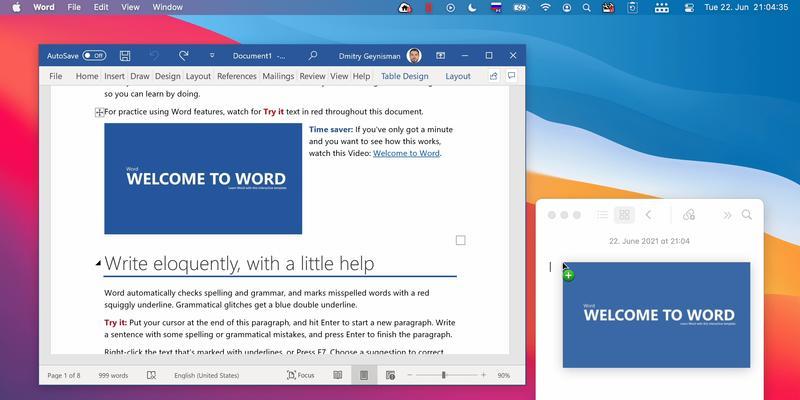The image size is (800, 400).
Task: Click 'English (United States)' language in status bar
Action: click(x=207, y=376)
